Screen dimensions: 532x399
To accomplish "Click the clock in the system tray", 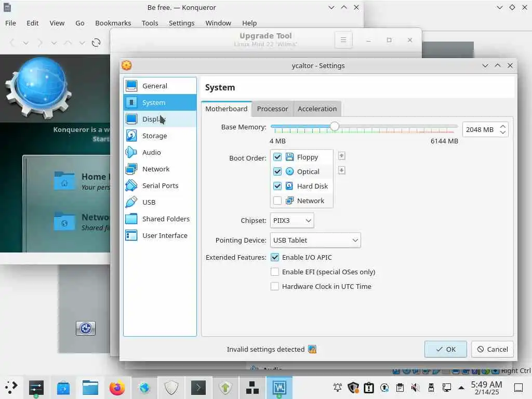I will pos(486,388).
